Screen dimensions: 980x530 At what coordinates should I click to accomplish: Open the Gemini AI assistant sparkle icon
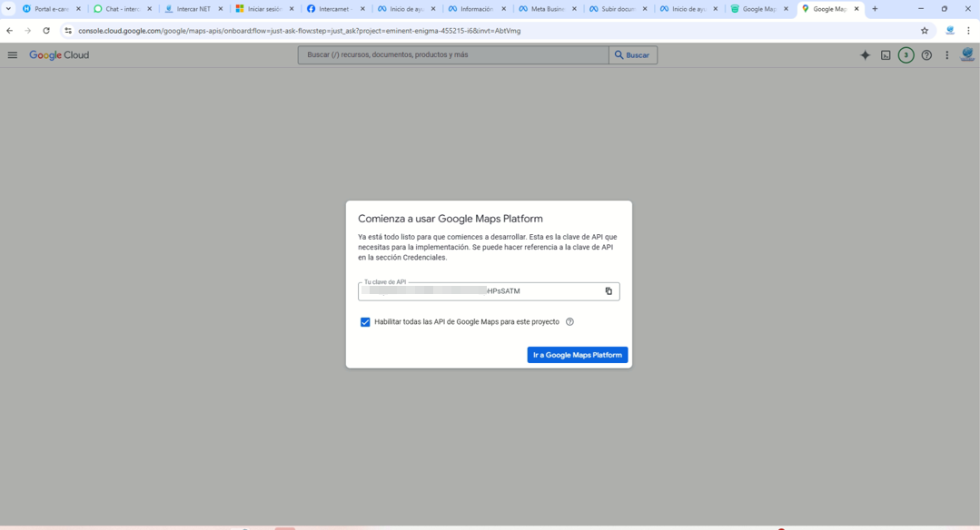[x=865, y=55]
